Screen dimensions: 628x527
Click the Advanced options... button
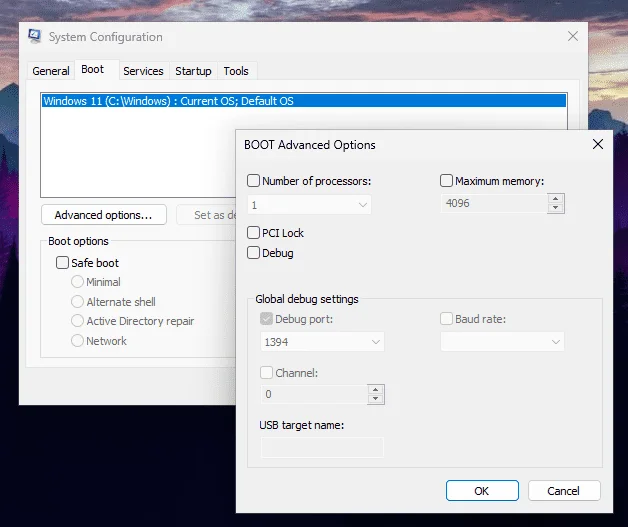tap(104, 215)
